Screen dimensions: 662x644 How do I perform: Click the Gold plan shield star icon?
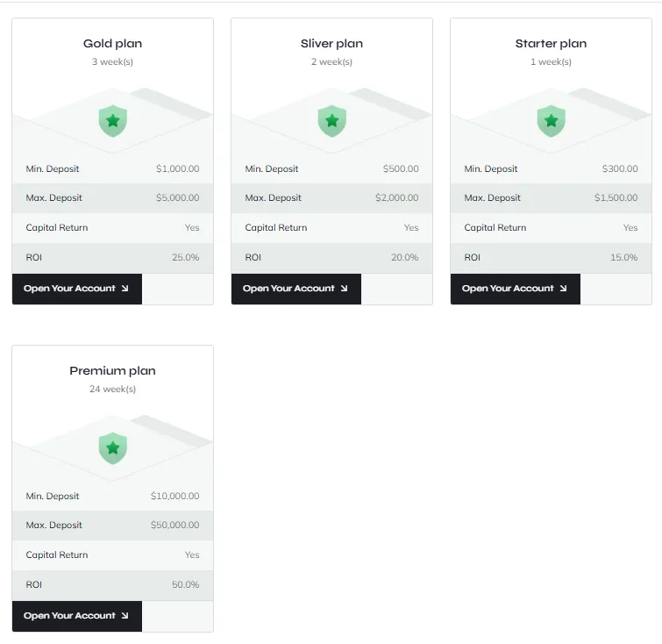click(112, 120)
